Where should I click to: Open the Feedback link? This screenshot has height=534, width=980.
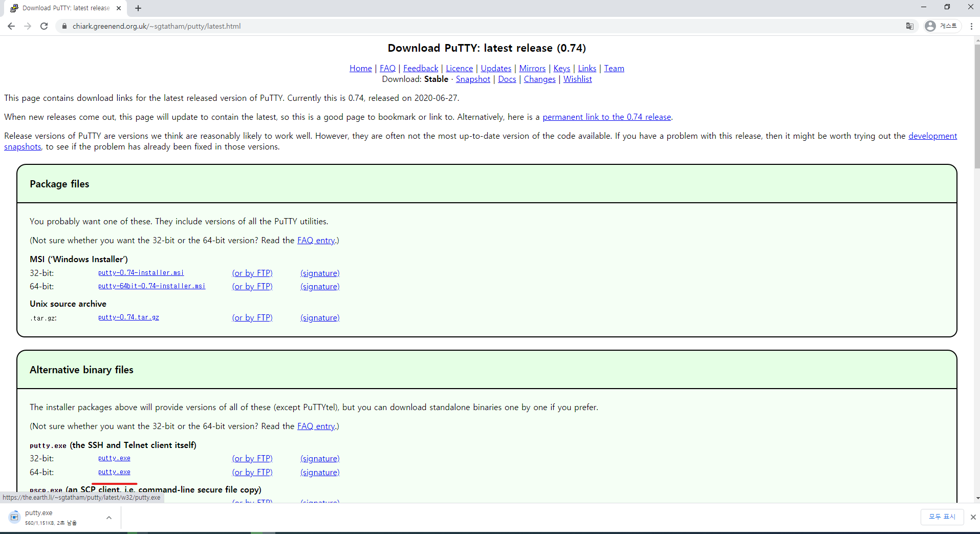coord(421,68)
